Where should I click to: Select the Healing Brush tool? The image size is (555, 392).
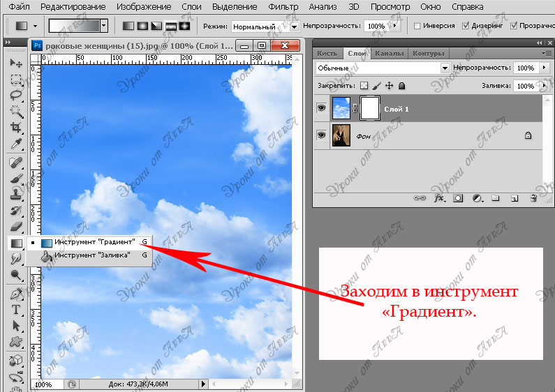[x=16, y=163]
